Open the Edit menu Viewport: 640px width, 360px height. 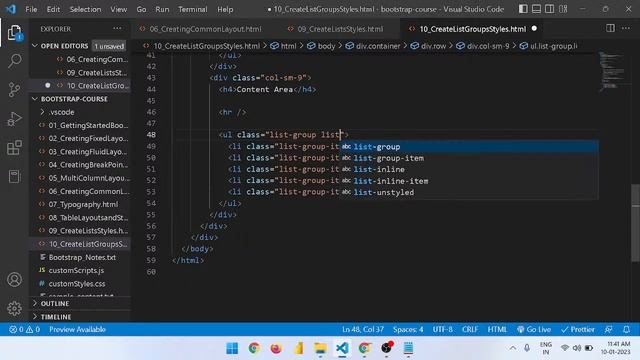pos(53,9)
